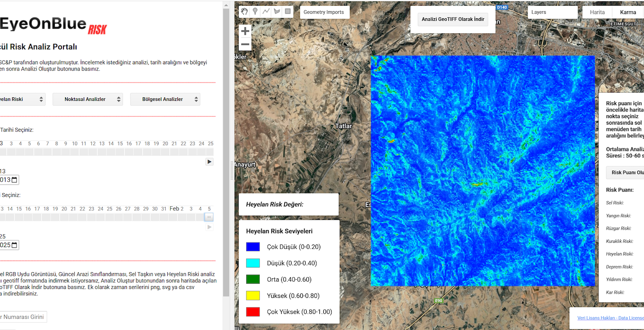Image resolution: width=644 pixels, height=330 pixels.
Task: Click the panel splitter handle beside the map
Action: pos(232,170)
